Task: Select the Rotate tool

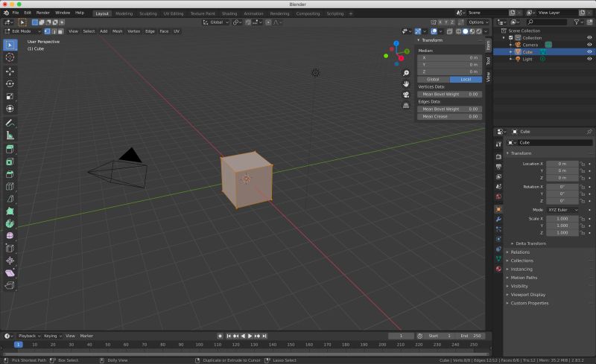Action: [10, 83]
